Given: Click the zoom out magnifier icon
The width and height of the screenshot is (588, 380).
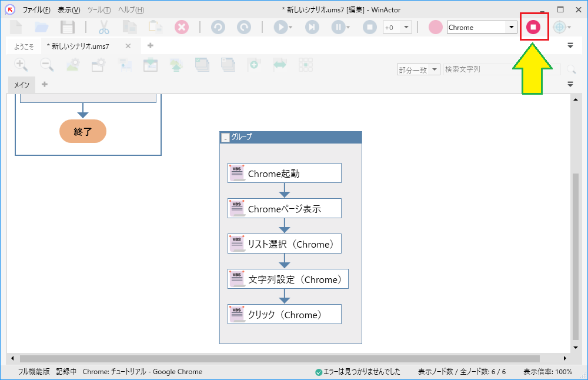Looking at the screenshot, I should coord(47,65).
